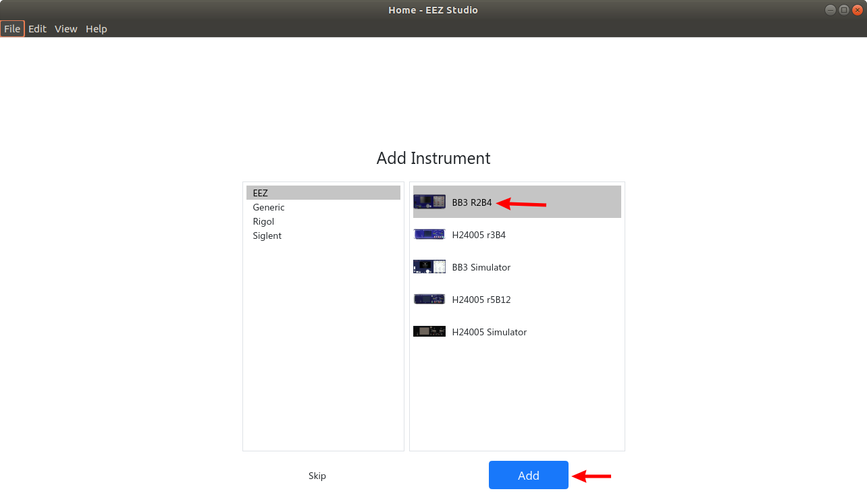
Task: Select the BB3 Simulator label
Action: coord(481,267)
